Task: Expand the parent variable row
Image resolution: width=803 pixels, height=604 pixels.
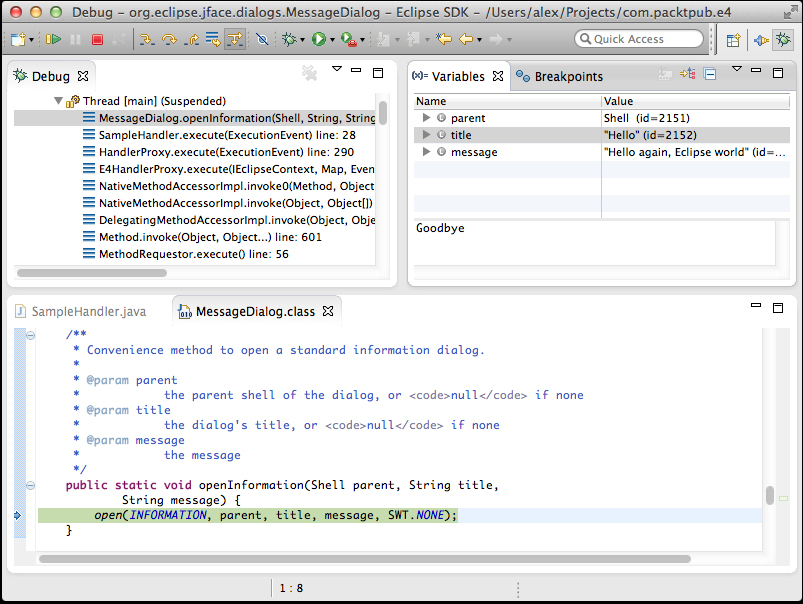Action: 427,118
